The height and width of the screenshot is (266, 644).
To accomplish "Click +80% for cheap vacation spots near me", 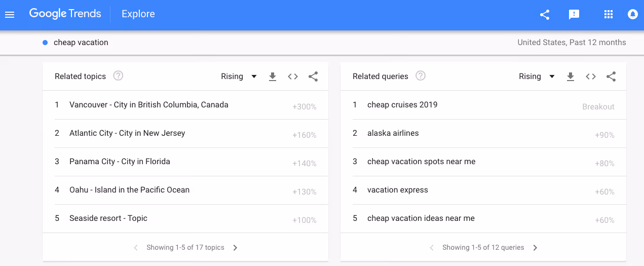I will [x=604, y=164].
